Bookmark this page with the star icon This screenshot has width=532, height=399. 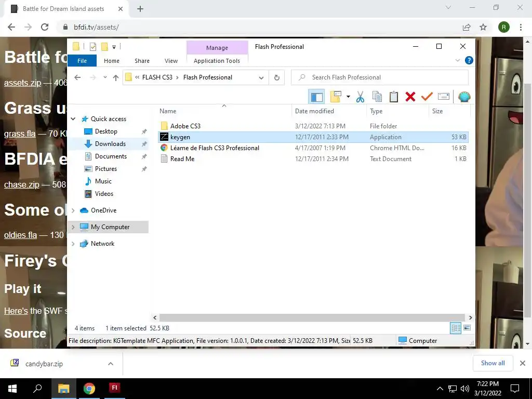(483, 27)
